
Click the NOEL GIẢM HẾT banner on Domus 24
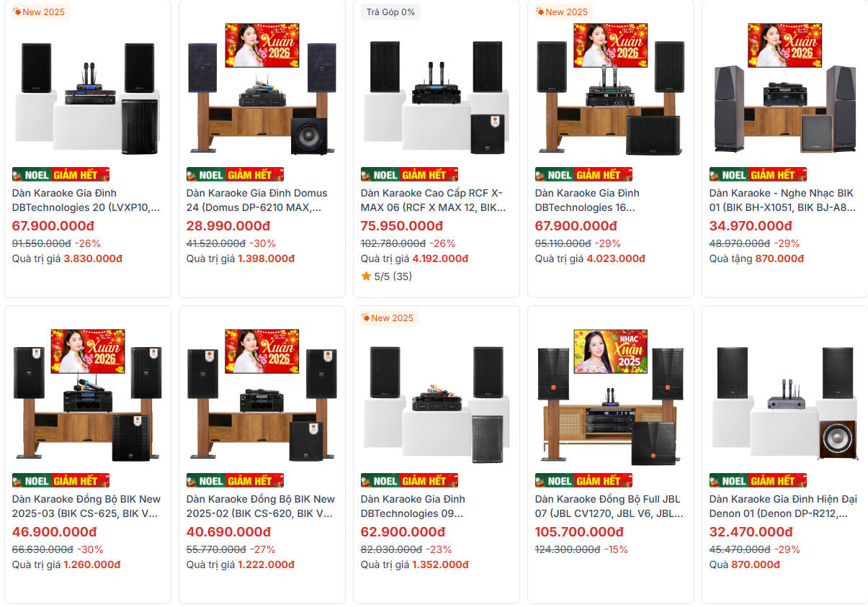[235, 174]
